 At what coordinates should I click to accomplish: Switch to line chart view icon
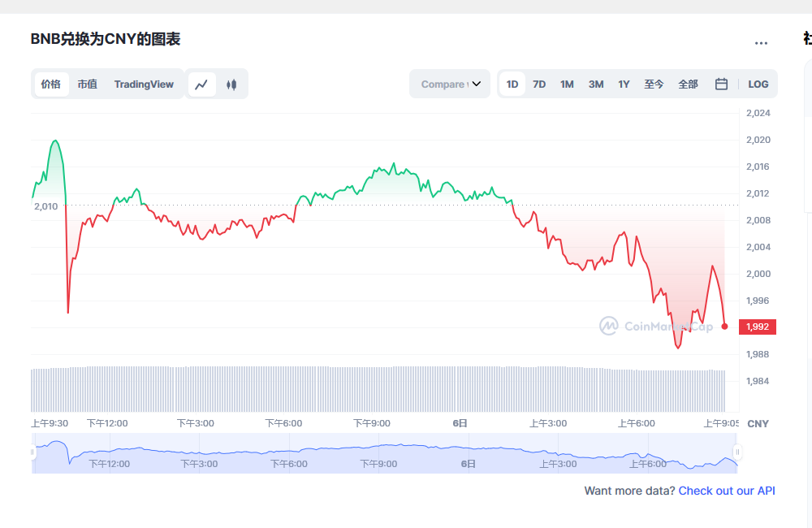point(201,84)
